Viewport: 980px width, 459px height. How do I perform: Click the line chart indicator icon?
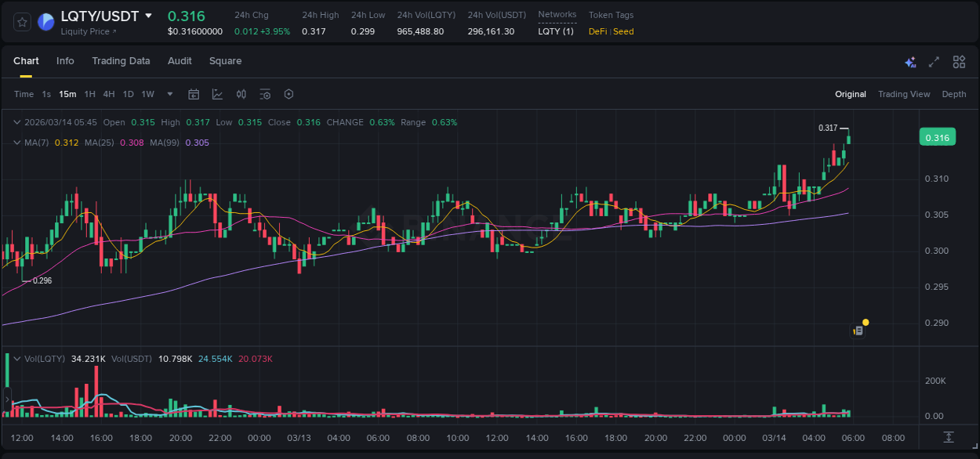point(217,94)
